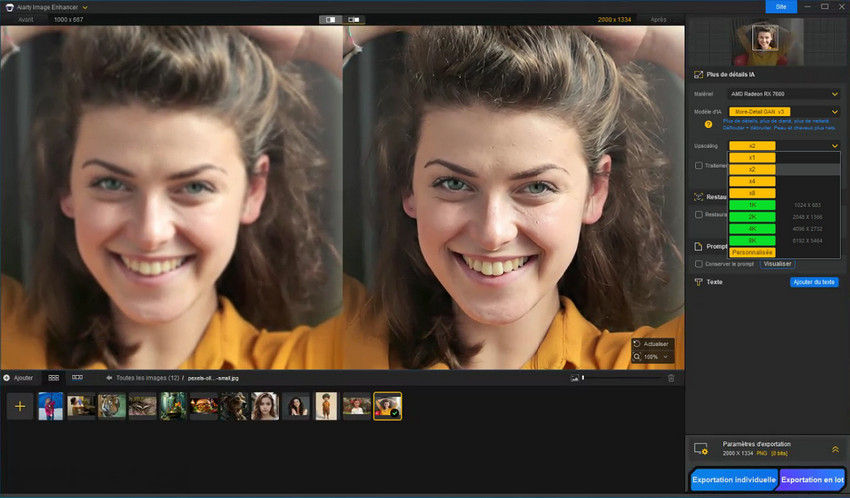The image size is (850, 498).
Task: Expand the Paramètres d'exportation panel
Action: pyautogui.click(x=835, y=449)
